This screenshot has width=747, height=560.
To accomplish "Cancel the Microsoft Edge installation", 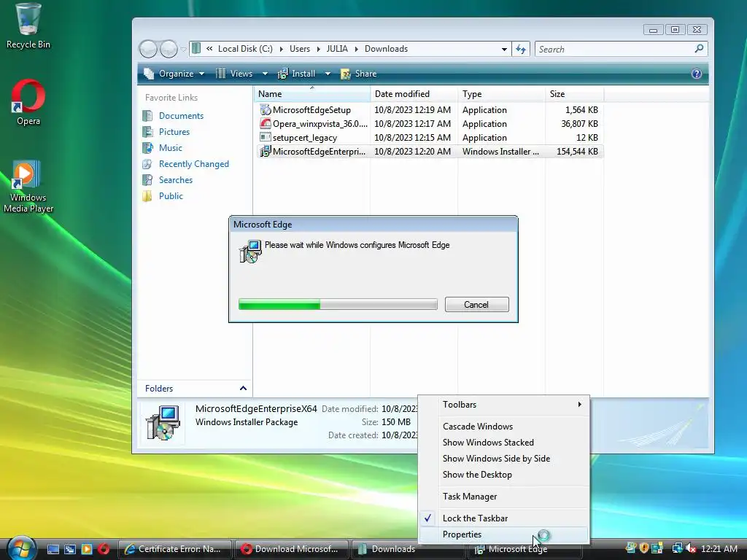I will [x=476, y=305].
